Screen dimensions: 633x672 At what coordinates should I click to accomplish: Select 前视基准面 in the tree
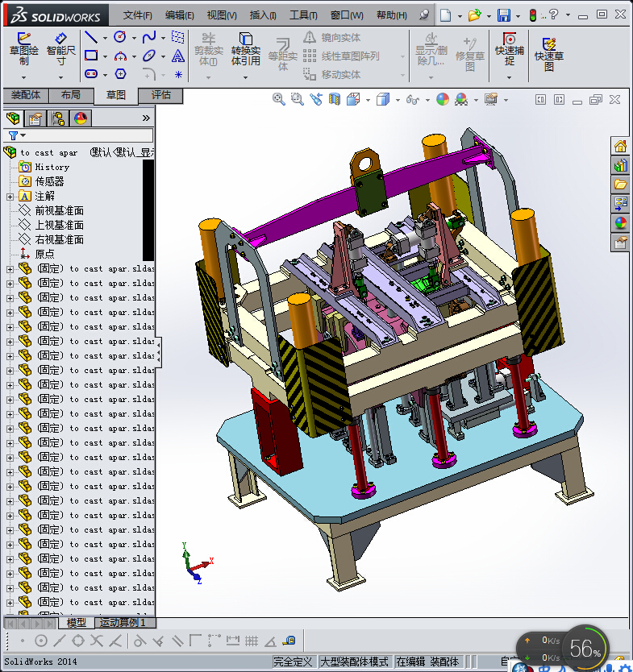pos(59,210)
